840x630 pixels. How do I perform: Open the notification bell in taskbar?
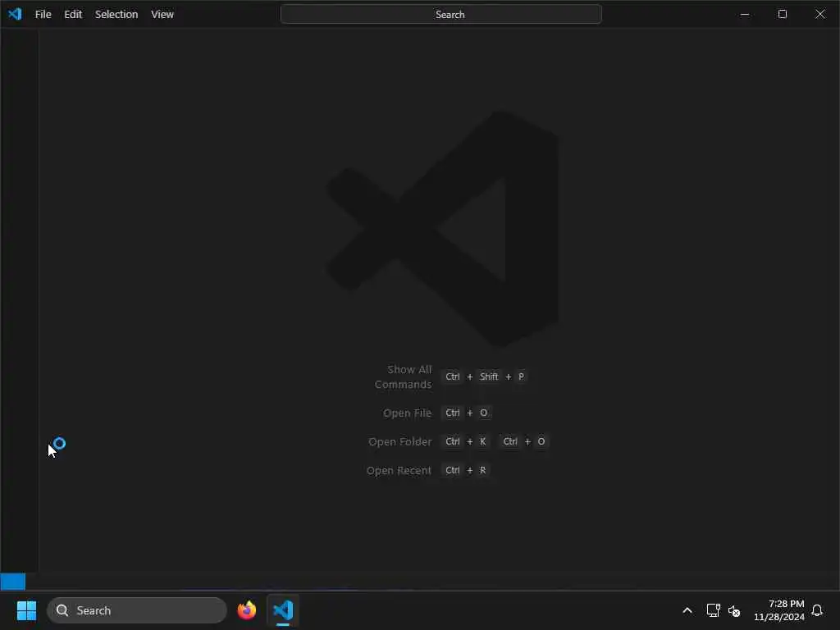[817, 610]
